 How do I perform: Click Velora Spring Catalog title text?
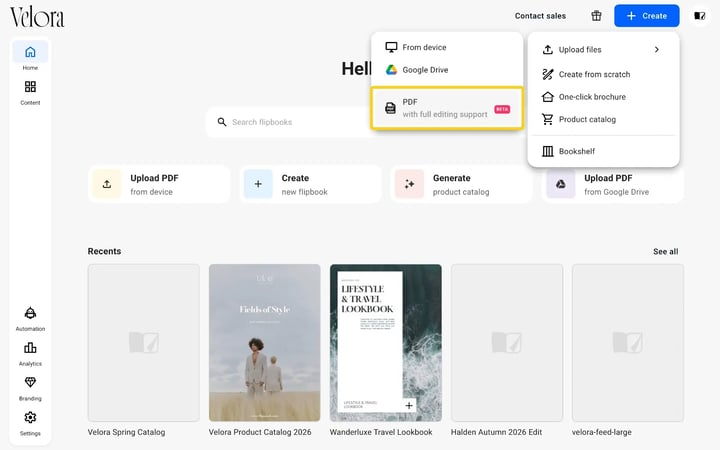pyautogui.click(x=126, y=432)
